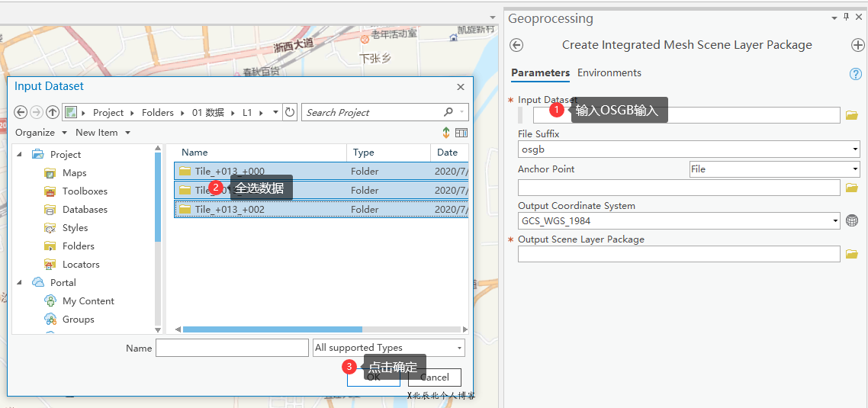Click the up one level arrow

pyautogui.click(x=53, y=112)
